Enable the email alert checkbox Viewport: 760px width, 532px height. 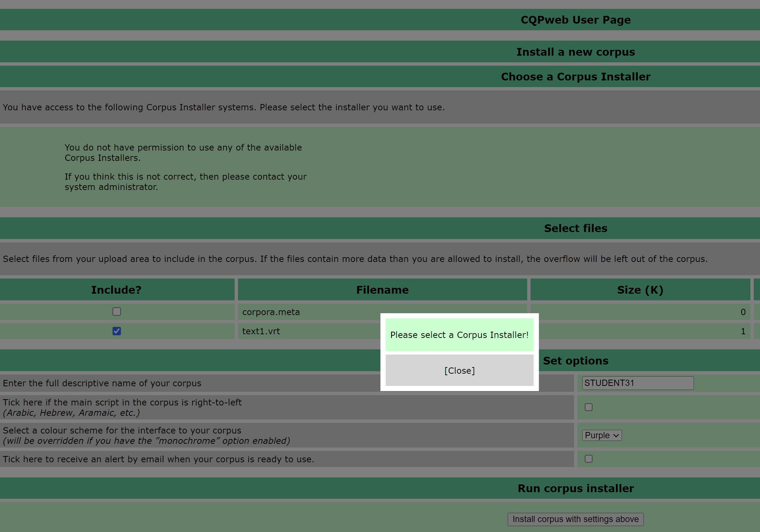click(x=588, y=459)
